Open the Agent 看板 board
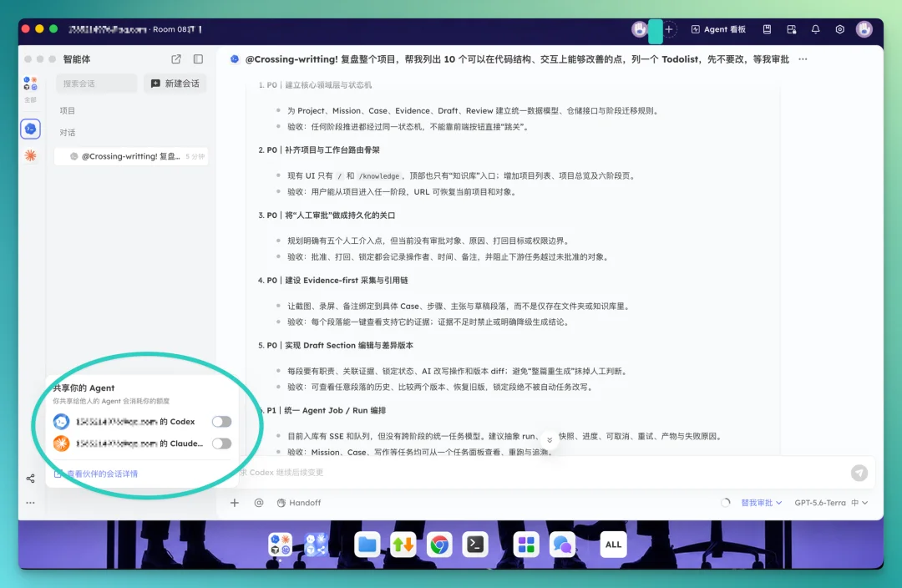The width and height of the screenshot is (902, 588). click(x=718, y=29)
